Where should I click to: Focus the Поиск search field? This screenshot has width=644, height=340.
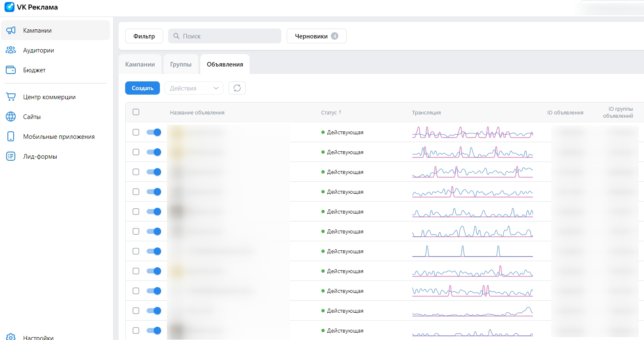tap(225, 36)
